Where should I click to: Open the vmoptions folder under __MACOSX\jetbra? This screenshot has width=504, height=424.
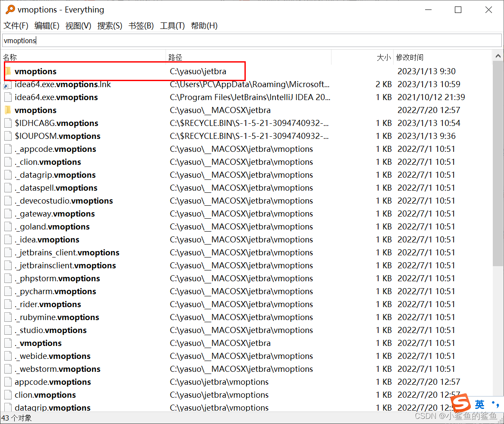36,110
